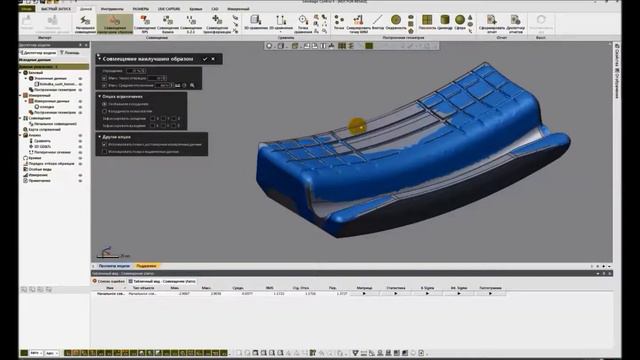Collapse the best fit alignment dialog header arrow
640x360 pixels.
tap(99, 59)
